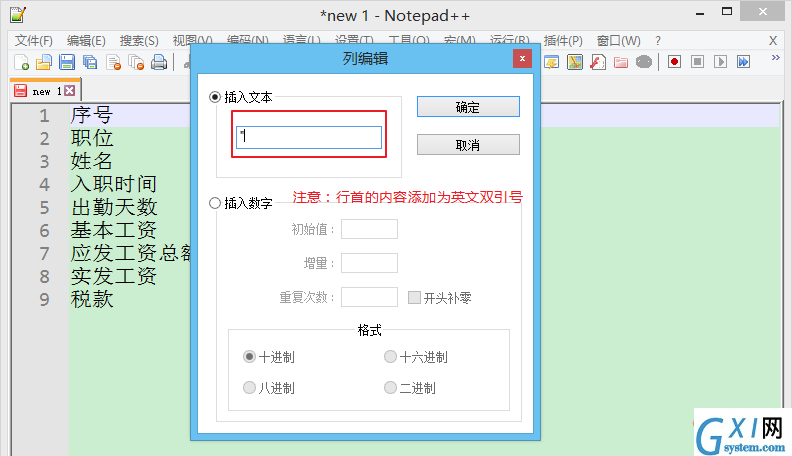Cancel the column editor with 取消

click(468, 145)
